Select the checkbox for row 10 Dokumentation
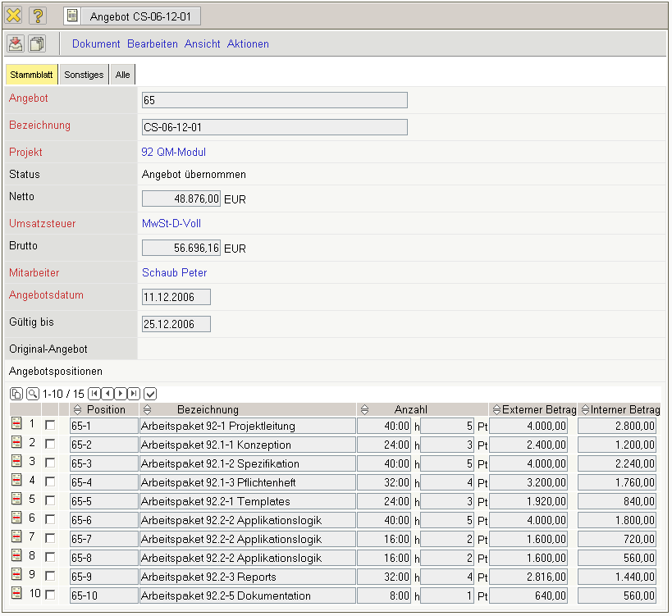Screen dimensions: 672x616 coord(50,595)
